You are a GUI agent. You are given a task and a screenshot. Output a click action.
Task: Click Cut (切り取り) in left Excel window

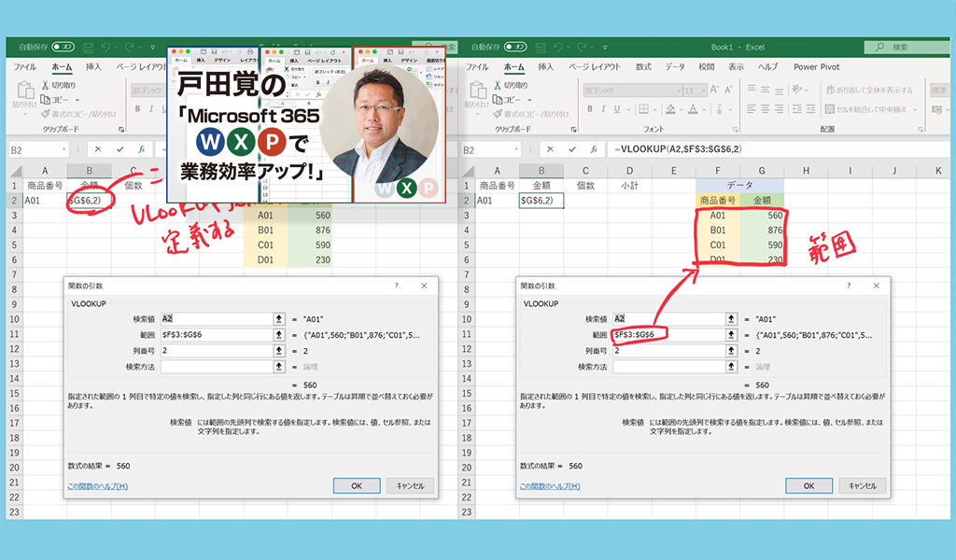click(x=59, y=85)
